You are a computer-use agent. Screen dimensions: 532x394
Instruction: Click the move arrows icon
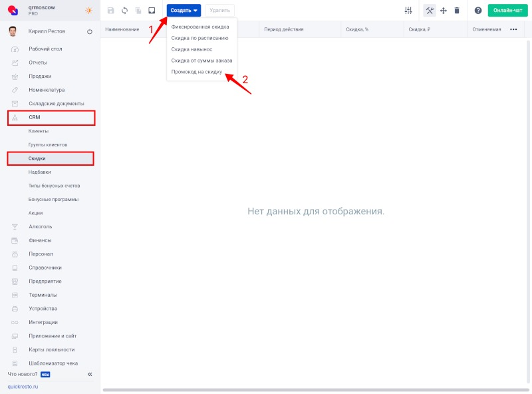(444, 11)
